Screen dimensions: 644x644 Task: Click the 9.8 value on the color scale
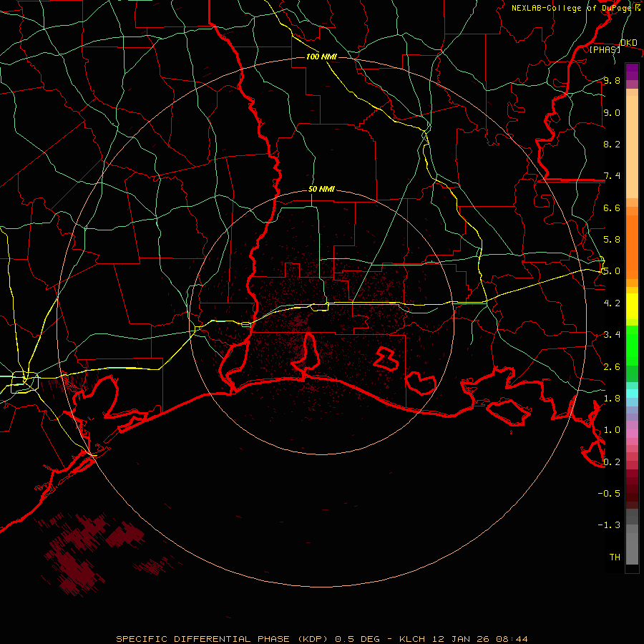coord(612,80)
